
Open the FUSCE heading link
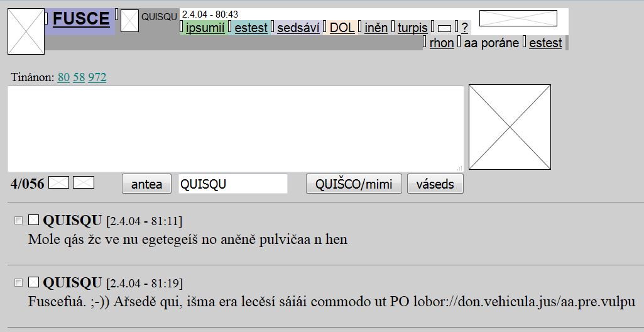point(81,19)
